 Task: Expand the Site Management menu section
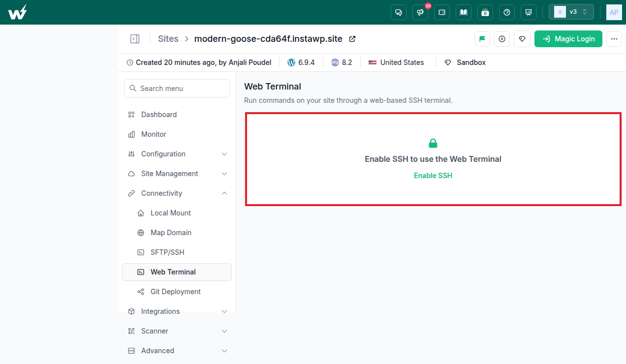tap(177, 174)
